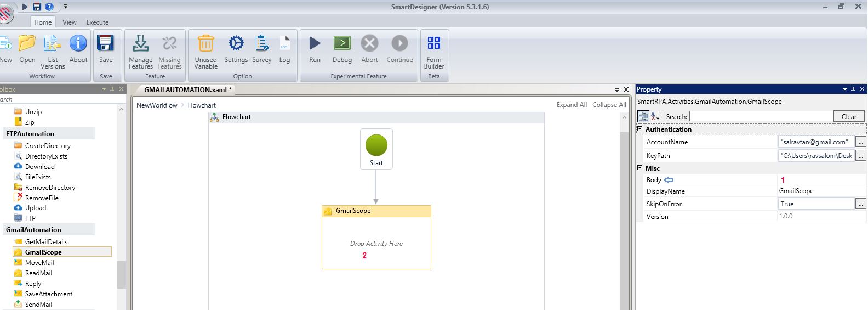Screen dimensions: 868x310
Task: Click the Unused Variable trash icon
Action: tap(205, 43)
